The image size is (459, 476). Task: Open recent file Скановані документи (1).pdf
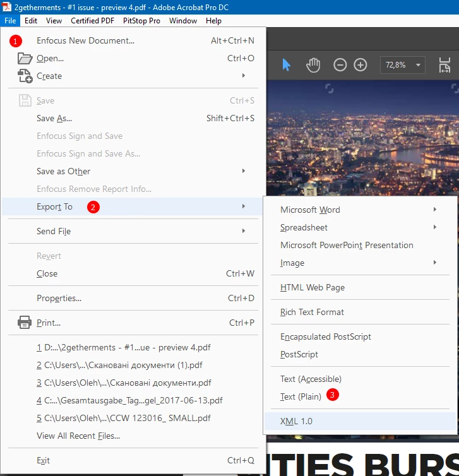[133, 365]
